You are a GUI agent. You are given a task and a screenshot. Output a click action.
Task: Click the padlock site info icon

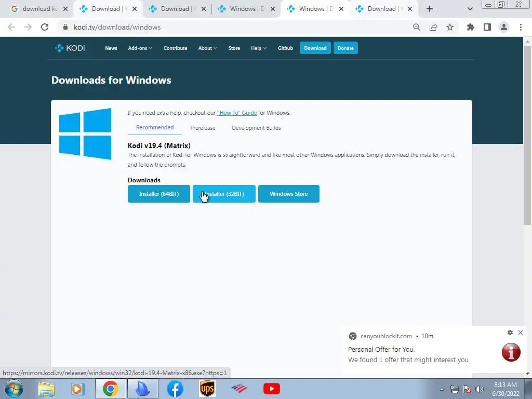click(65, 27)
